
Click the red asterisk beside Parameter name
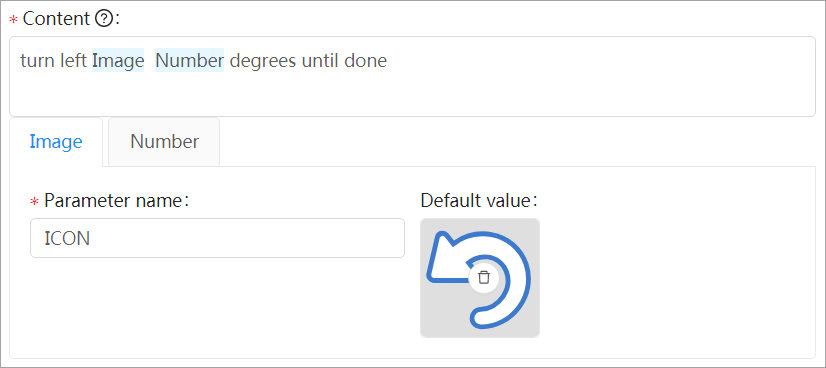pos(35,201)
